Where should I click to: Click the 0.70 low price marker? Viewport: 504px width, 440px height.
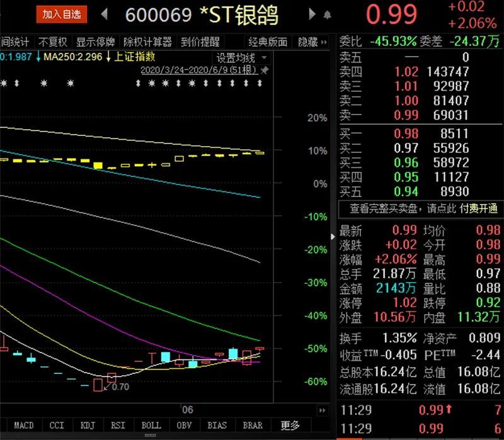point(120,386)
